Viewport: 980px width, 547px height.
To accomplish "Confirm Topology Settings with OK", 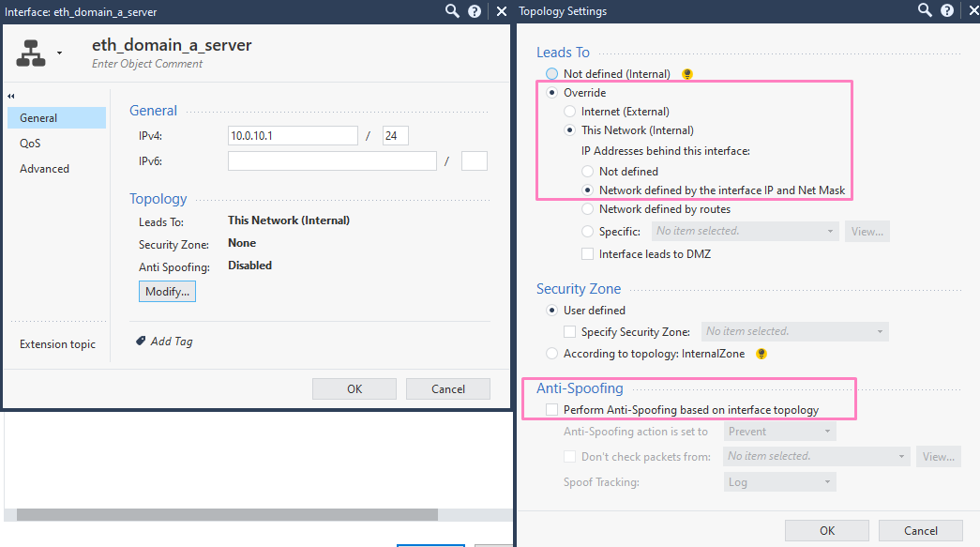I will point(826,529).
